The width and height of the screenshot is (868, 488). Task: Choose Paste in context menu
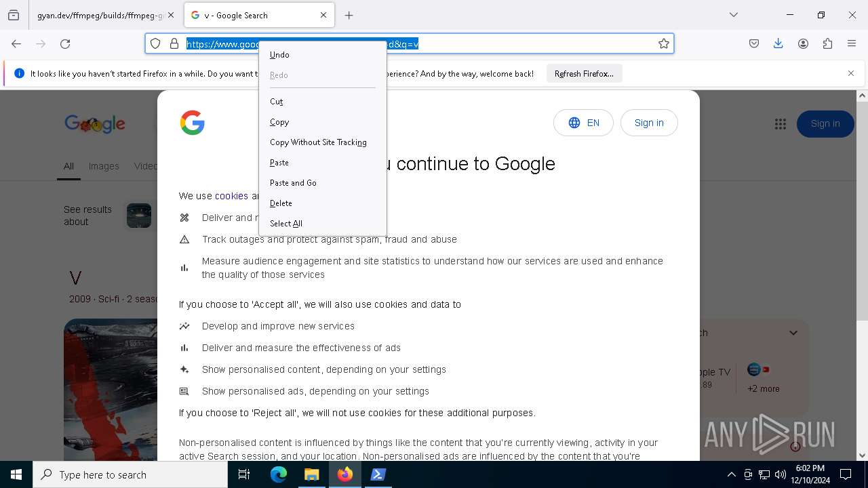click(x=322, y=163)
